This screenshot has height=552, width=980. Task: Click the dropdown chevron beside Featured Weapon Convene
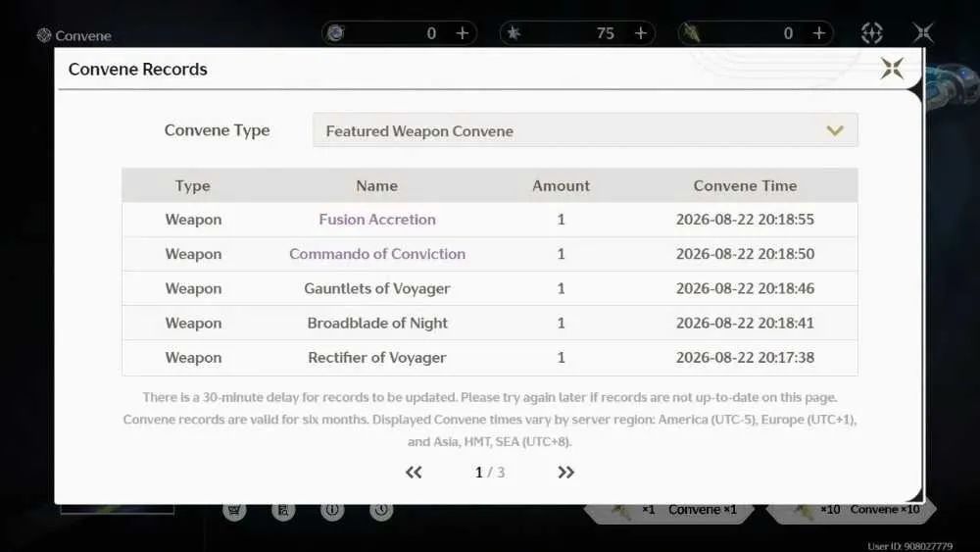[835, 130]
